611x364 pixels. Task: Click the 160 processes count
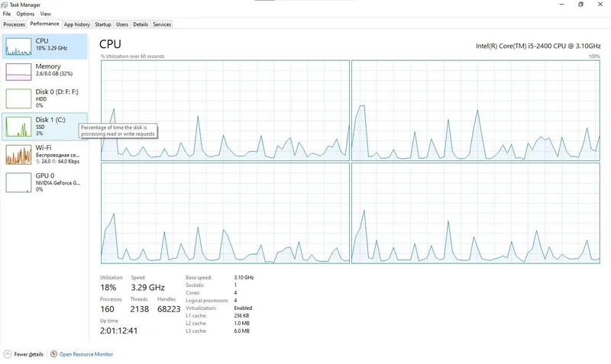point(107,309)
